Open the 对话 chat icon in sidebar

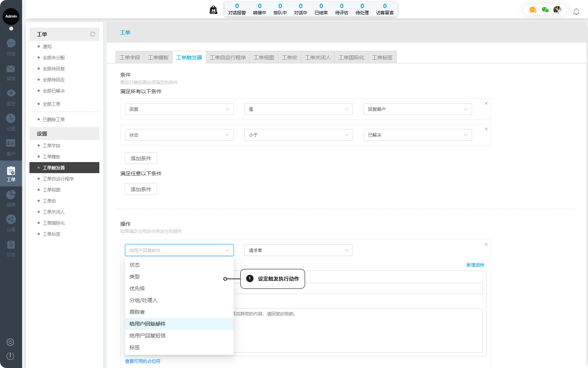tap(11, 43)
